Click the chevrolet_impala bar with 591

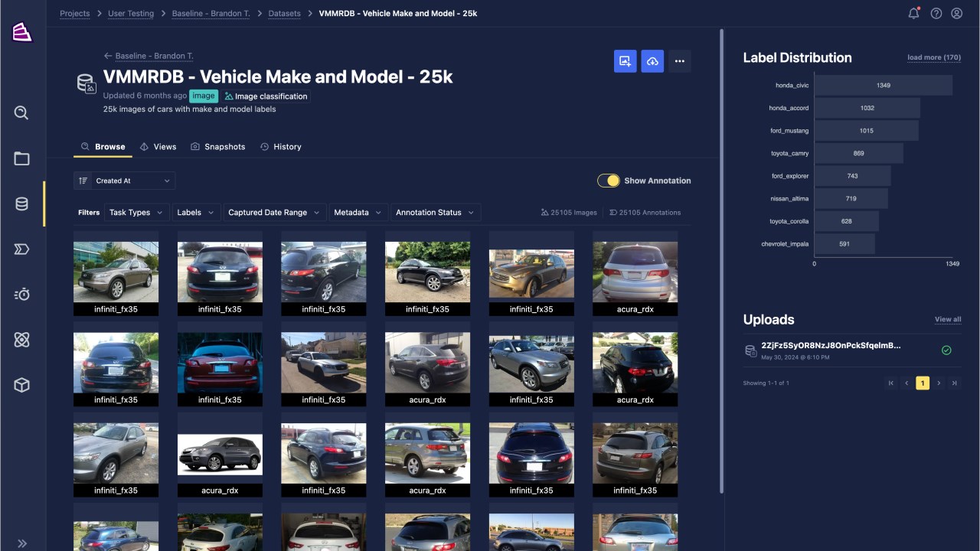click(x=844, y=244)
